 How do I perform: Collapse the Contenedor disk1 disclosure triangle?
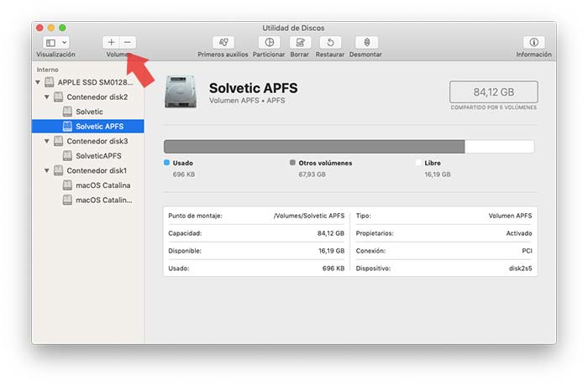(x=47, y=170)
